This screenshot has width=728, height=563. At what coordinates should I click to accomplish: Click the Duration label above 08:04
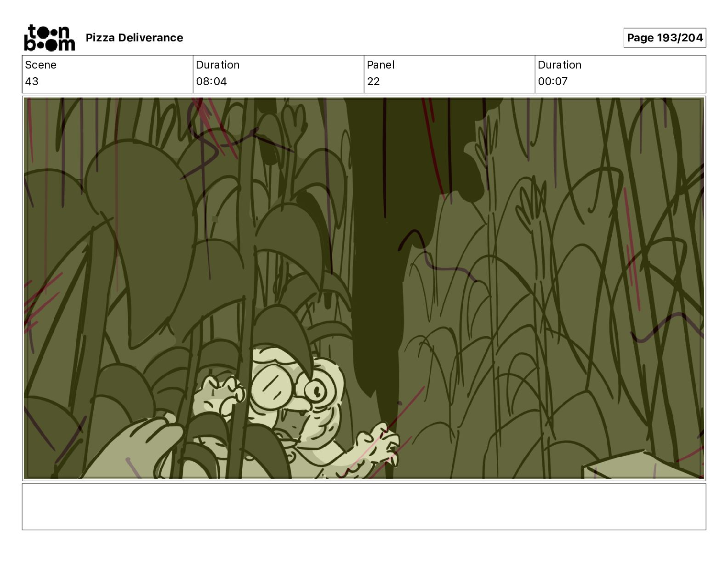pyautogui.click(x=217, y=65)
